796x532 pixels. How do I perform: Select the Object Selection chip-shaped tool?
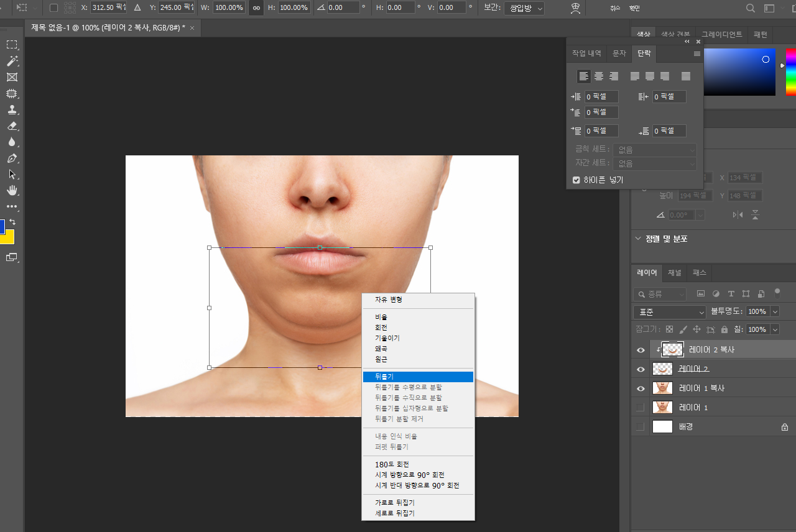pyautogui.click(x=12, y=93)
